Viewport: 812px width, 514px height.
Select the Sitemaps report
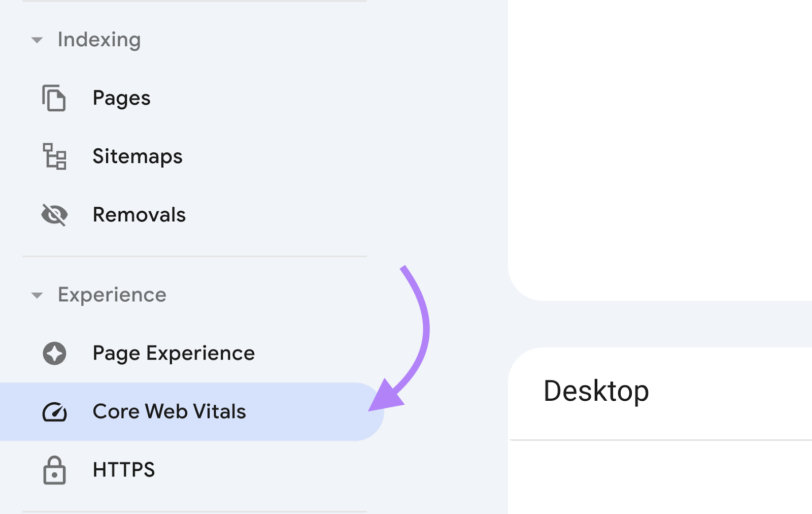[x=138, y=156]
